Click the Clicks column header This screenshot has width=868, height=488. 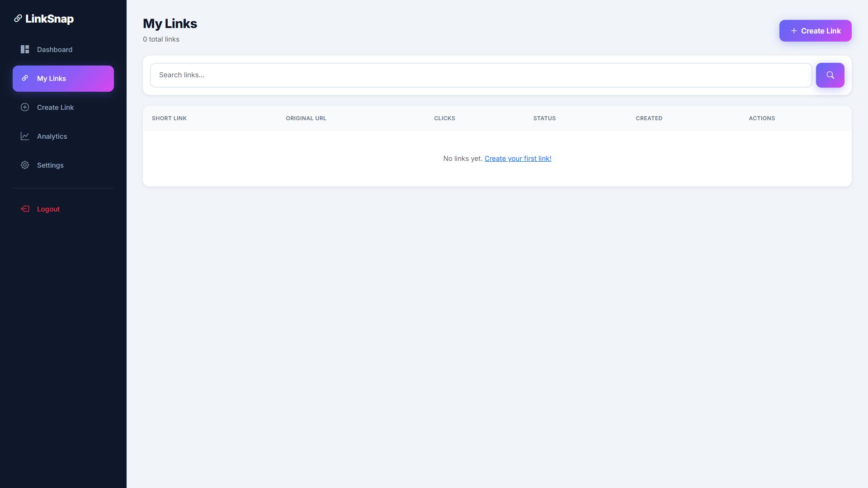click(x=444, y=118)
